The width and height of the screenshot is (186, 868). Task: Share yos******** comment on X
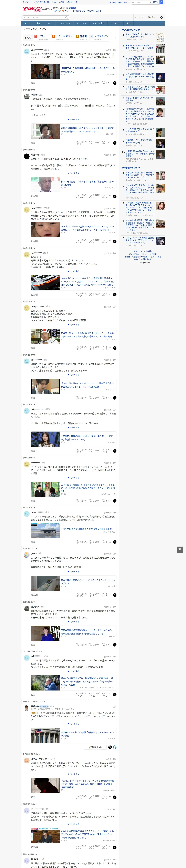(x=115, y=83)
